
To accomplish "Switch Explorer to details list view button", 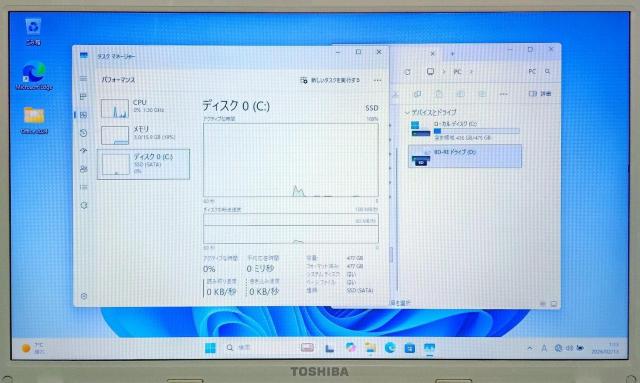I will (543, 304).
